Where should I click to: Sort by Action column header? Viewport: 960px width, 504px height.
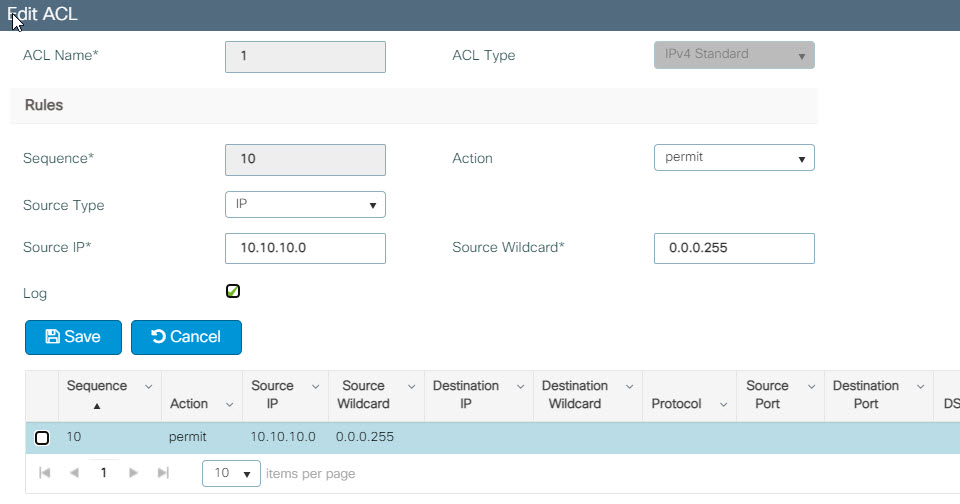[x=189, y=404]
